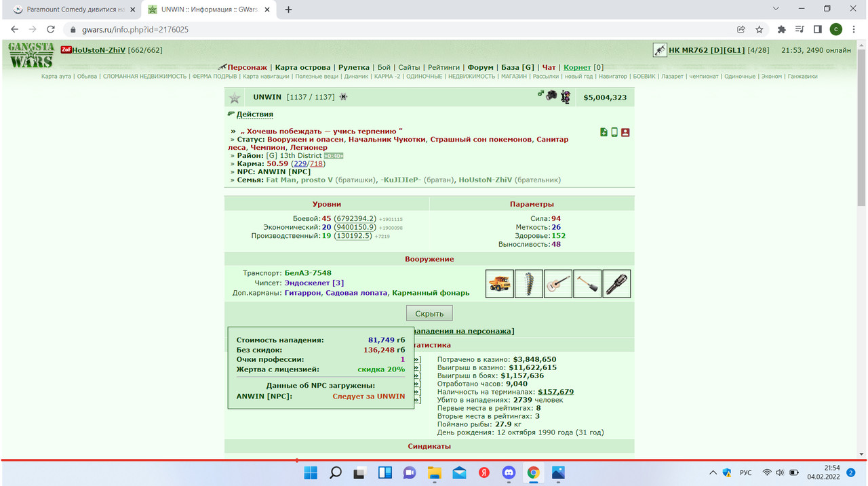Open БелАЗ-7548 transport link

coord(308,273)
